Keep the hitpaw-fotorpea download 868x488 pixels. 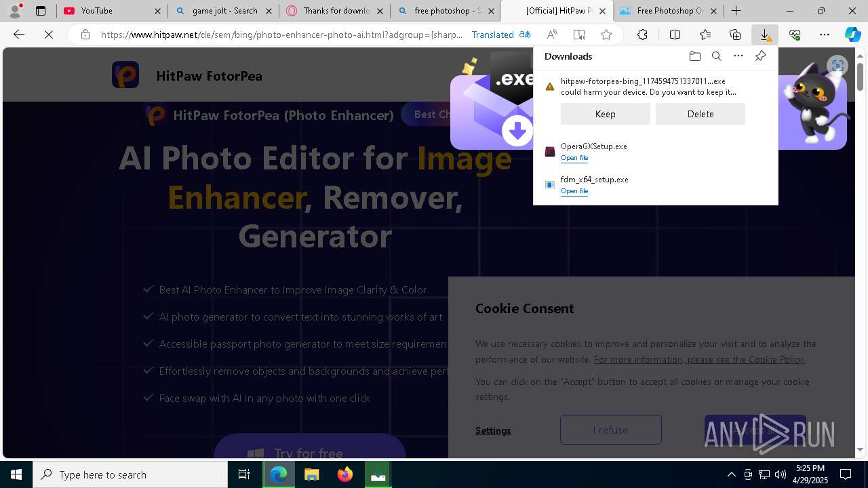pyautogui.click(x=605, y=114)
